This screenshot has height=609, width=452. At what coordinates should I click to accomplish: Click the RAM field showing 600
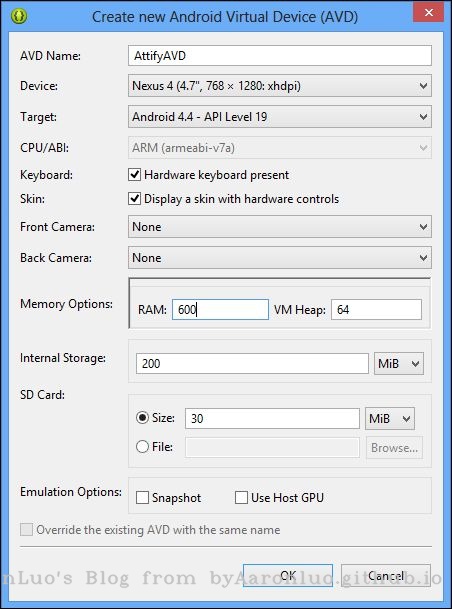point(220,310)
